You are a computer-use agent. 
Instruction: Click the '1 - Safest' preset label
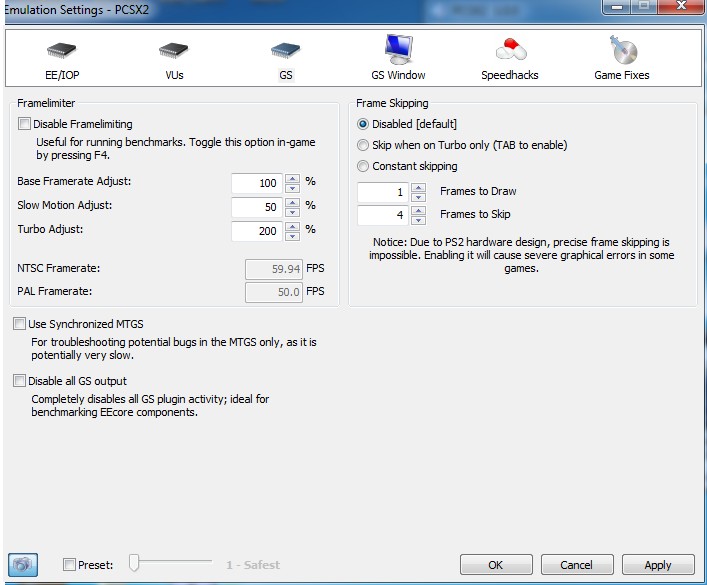click(253, 565)
